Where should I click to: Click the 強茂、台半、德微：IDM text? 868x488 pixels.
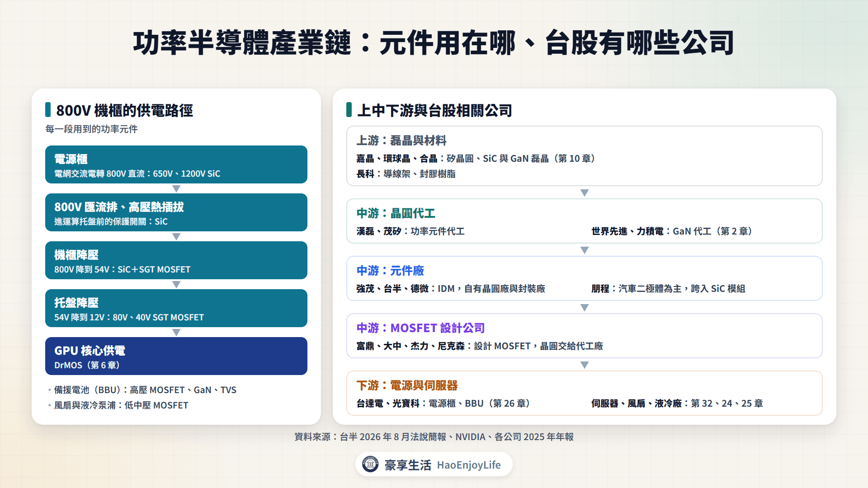451,289
